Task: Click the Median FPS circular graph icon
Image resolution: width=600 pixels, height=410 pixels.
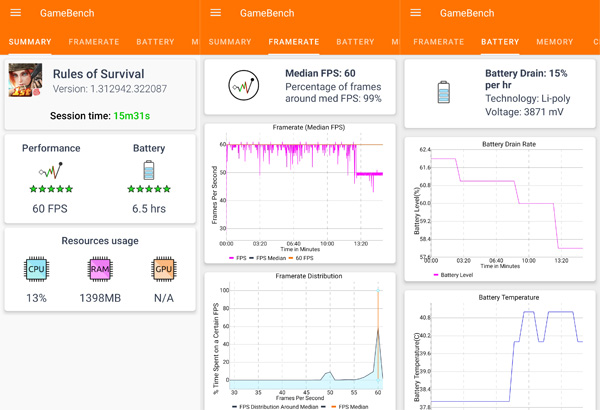Action: (x=243, y=87)
